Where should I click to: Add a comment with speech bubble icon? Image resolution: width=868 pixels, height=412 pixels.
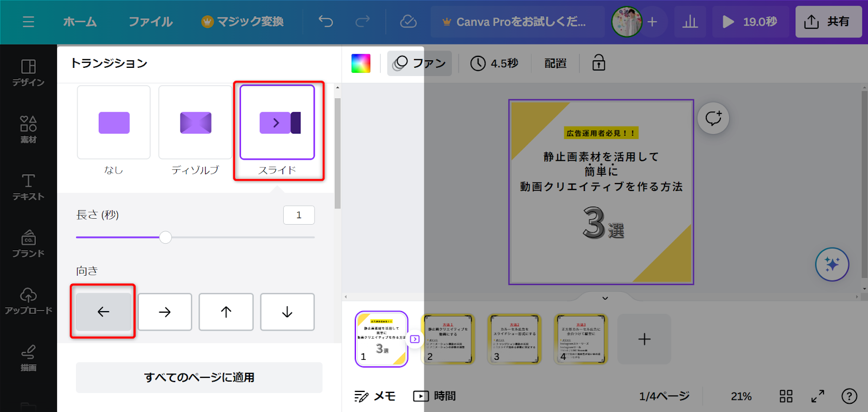click(x=713, y=118)
